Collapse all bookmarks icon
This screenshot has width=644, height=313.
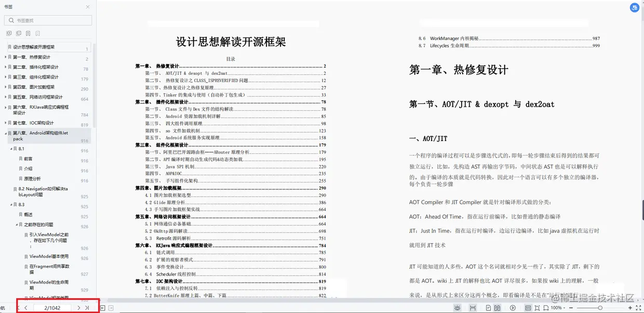tap(18, 33)
